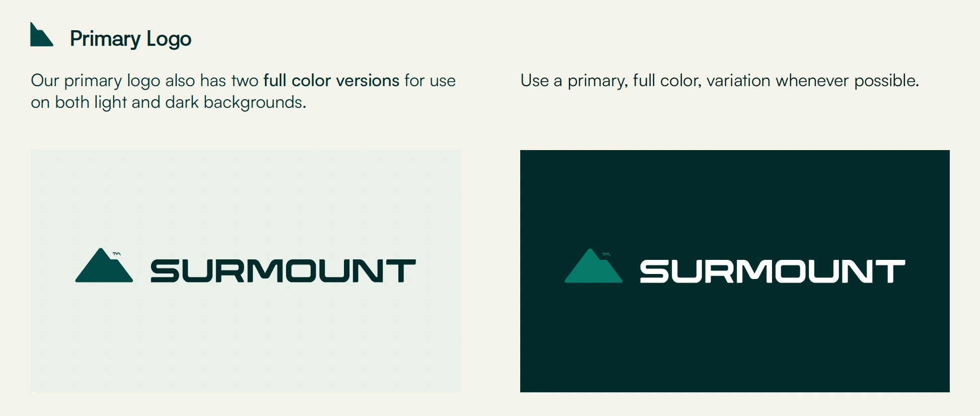Click the TM mark on the light logo
The width and height of the screenshot is (980, 416).
[x=116, y=254]
